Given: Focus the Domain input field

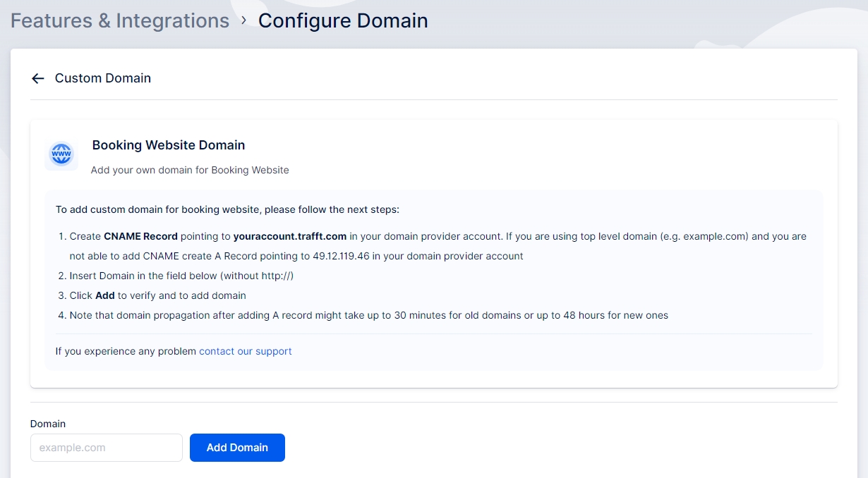Looking at the screenshot, I should [x=107, y=448].
